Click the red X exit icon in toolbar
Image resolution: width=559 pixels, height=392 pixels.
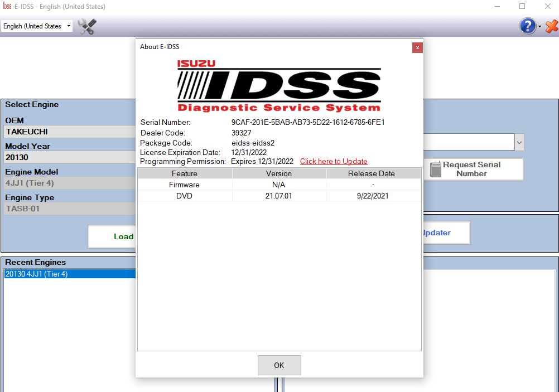coord(551,26)
